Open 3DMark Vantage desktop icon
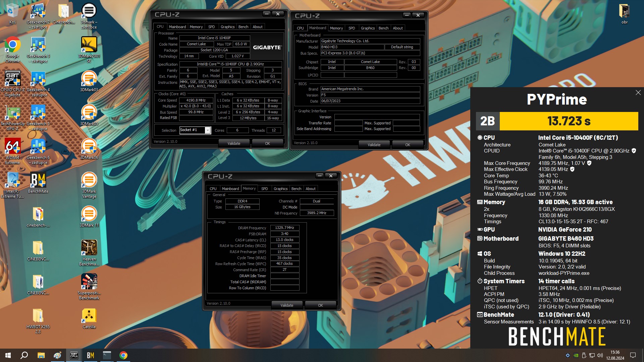The height and width of the screenshot is (362, 644). pyautogui.click(x=89, y=185)
